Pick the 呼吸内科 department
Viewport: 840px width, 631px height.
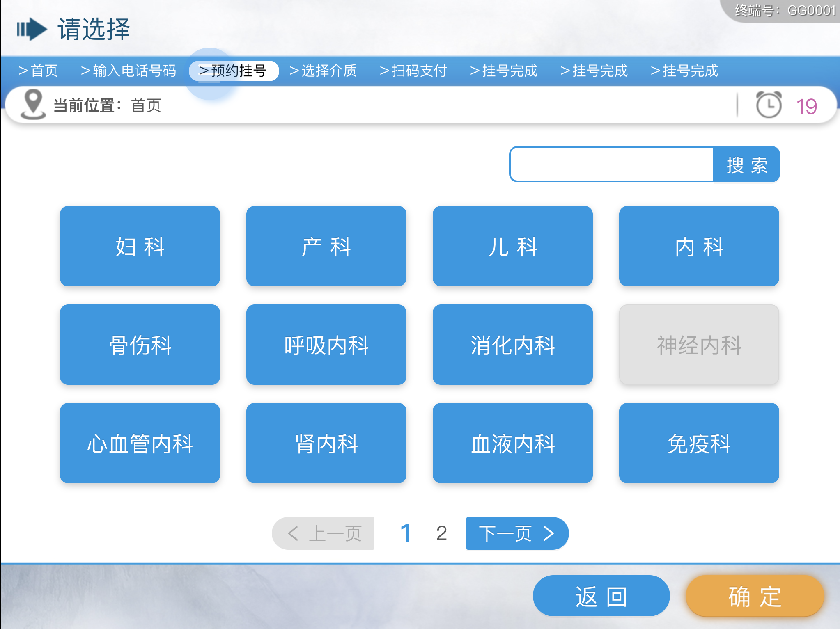tap(326, 345)
